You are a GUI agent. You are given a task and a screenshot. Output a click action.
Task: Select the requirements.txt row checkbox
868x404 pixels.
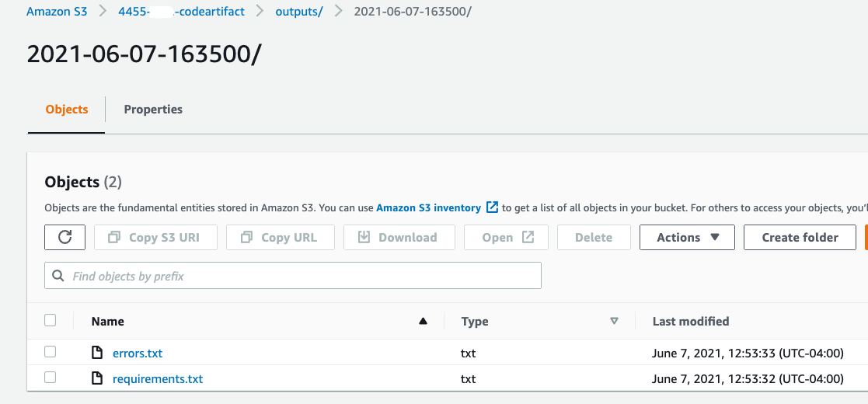pos(51,378)
